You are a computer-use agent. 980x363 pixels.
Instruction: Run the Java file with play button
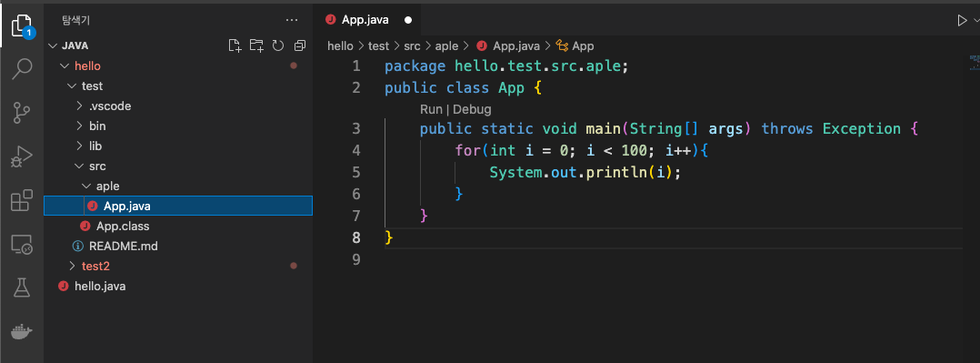(962, 20)
